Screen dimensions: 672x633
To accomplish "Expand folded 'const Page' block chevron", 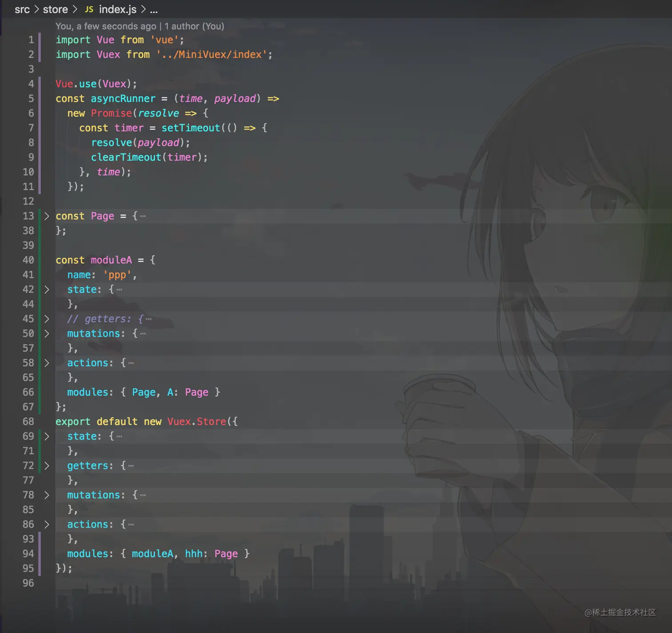I will (x=47, y=216).
